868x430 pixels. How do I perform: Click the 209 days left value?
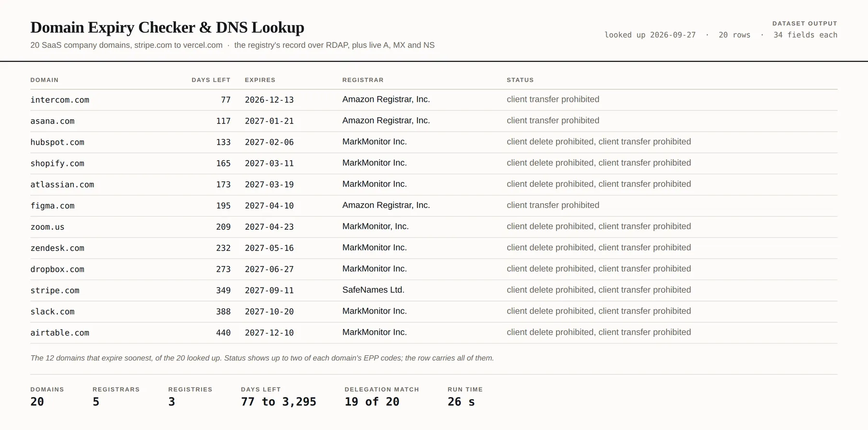223,227
